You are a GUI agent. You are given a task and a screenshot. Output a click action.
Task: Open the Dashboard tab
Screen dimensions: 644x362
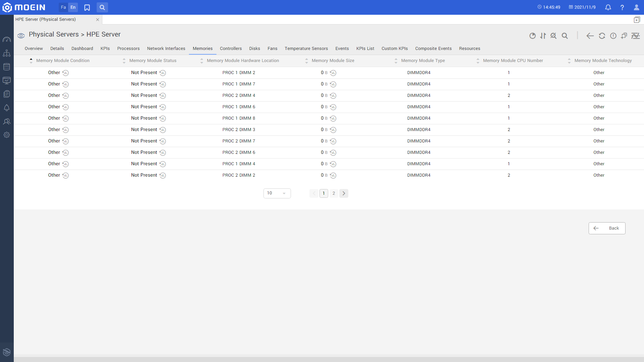82,49
